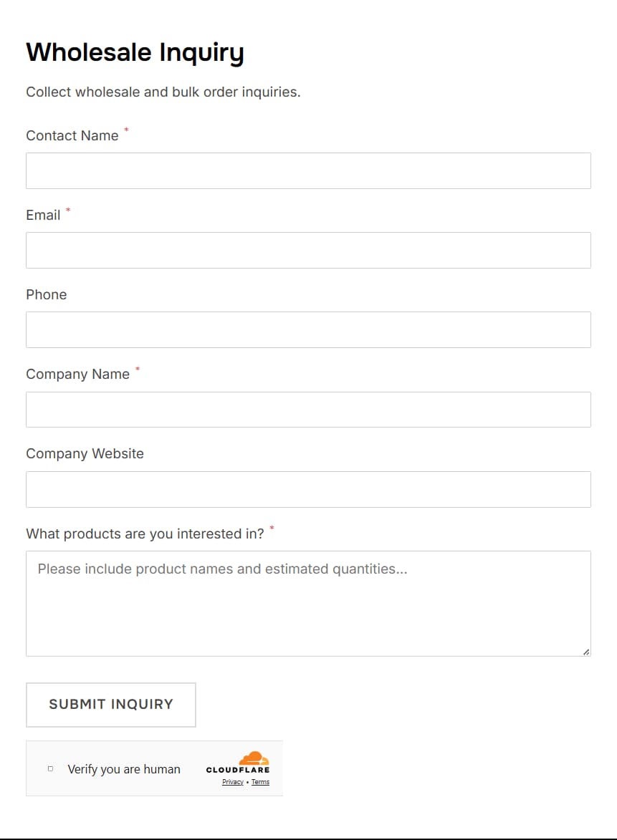Click inside the Company Website field

(x=308, y=489)
